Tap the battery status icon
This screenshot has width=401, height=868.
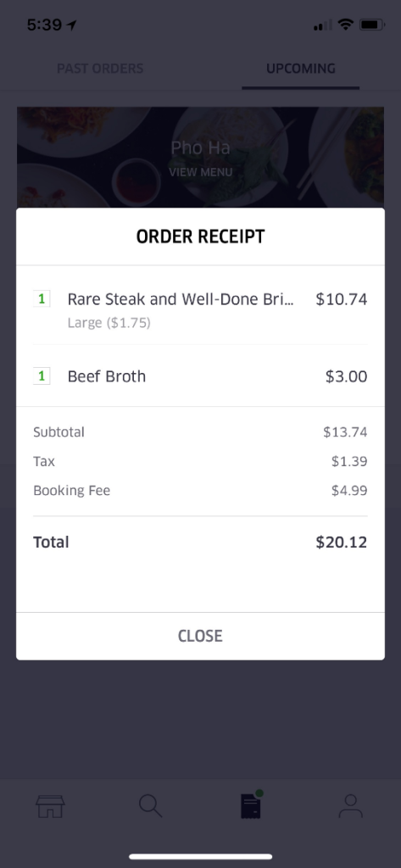(371, 25)
